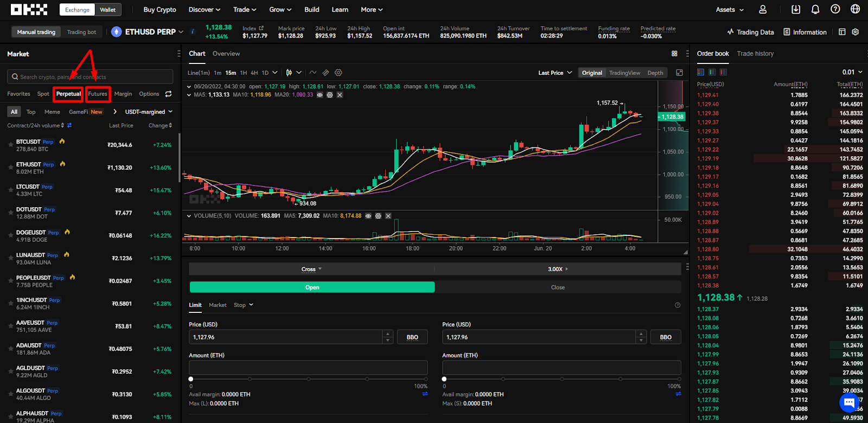Screen dimensions: 868x423
Task: Open Trading Data
Action: 750,32
